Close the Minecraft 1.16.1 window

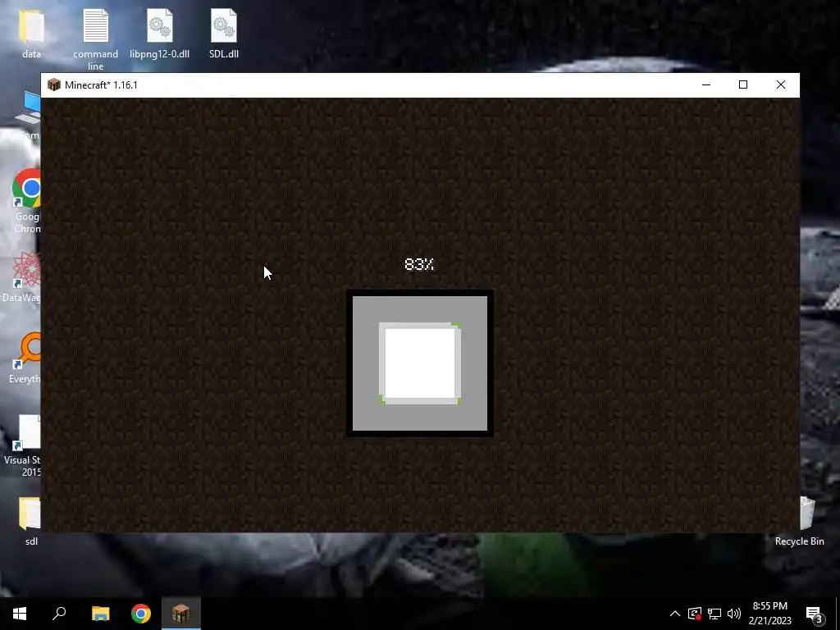tap(781, 84)
